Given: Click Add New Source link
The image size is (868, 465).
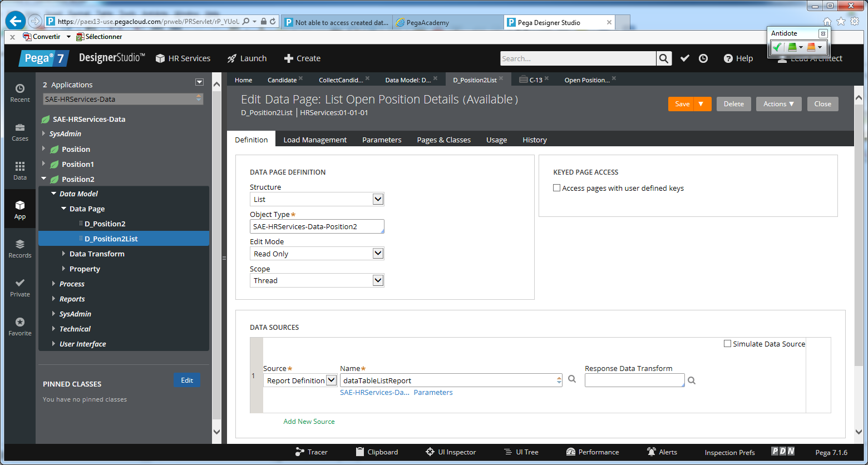Looking at the screenshot, I should (x=309, y=422).
